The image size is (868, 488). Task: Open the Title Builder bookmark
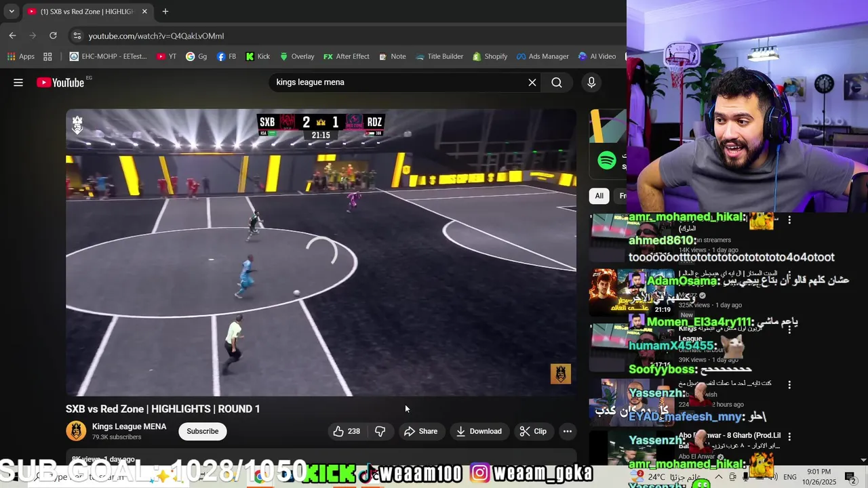click(439, 57)
